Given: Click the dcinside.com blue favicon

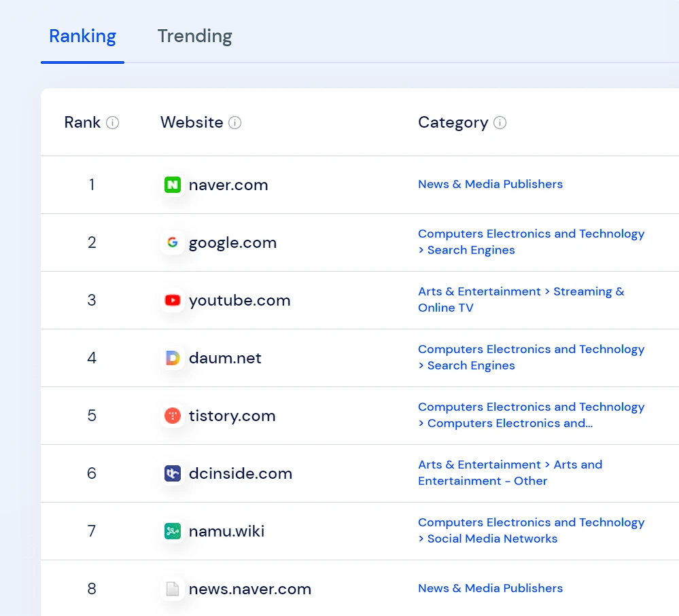Looking at the screenshot, I should coord(173,473).
